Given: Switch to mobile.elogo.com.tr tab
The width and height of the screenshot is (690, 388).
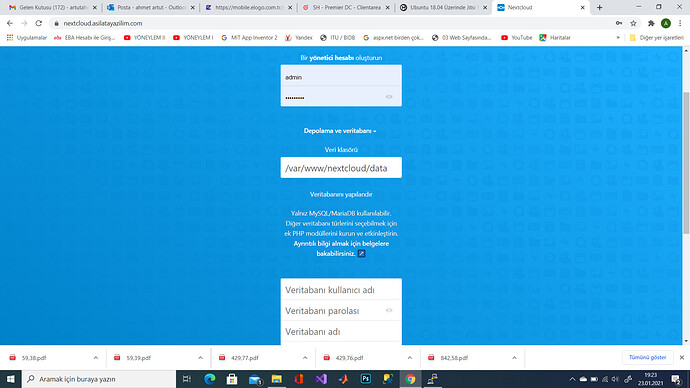Looking at the screenshot, I should [x=249, y=7].
